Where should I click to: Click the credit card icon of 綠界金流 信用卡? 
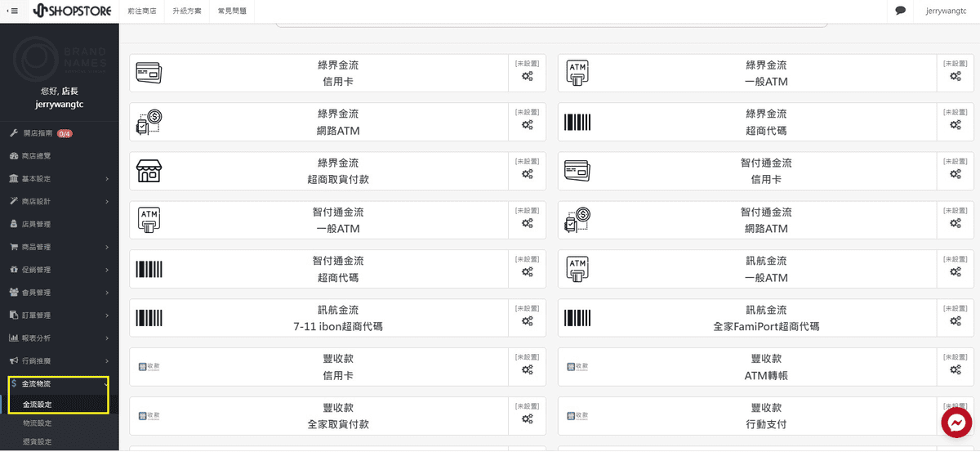coord(149,73)
